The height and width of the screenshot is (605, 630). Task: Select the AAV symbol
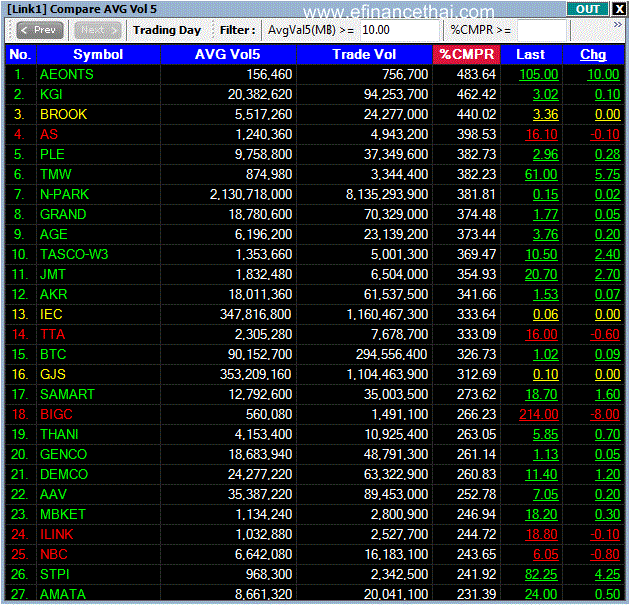(53, 495)
